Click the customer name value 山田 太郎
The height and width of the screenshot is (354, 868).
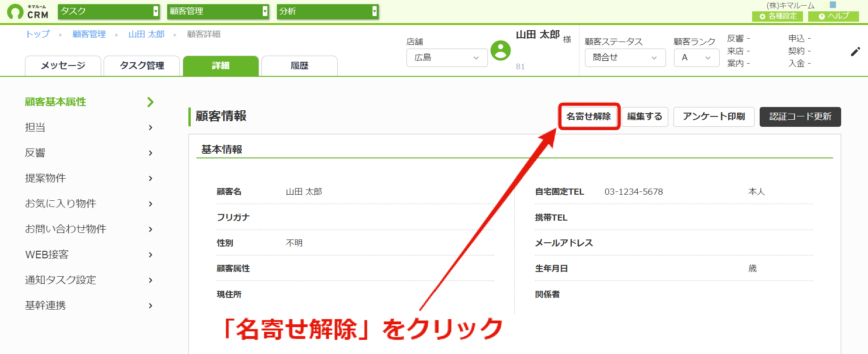304,192
